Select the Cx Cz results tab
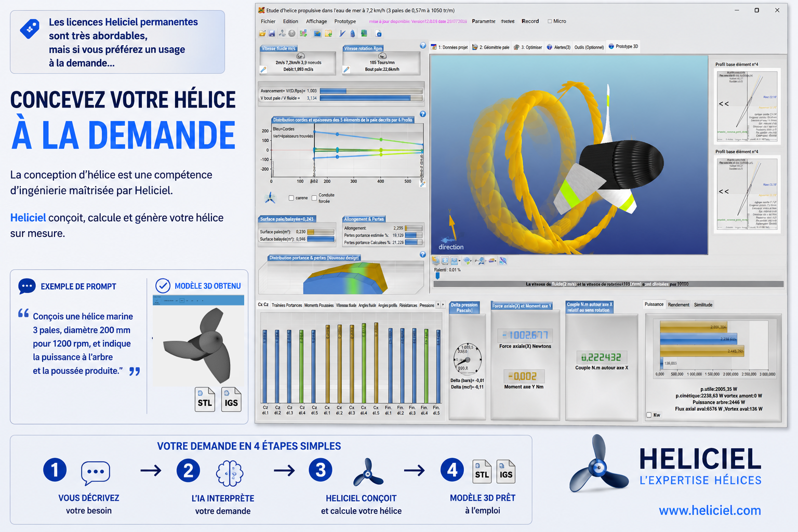This screenshot has height=532, width=798. tap(263, 304)
